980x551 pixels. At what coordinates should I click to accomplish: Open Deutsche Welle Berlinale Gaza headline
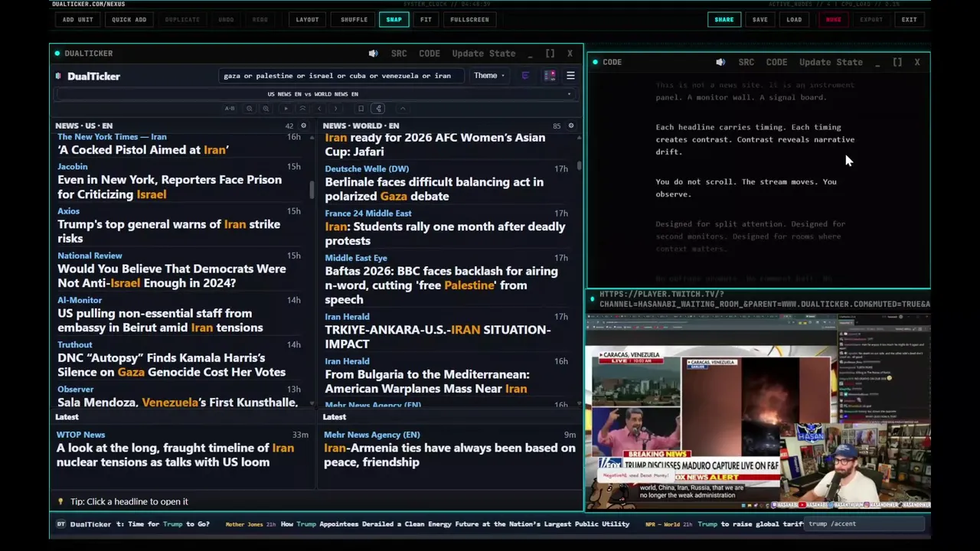434,189
